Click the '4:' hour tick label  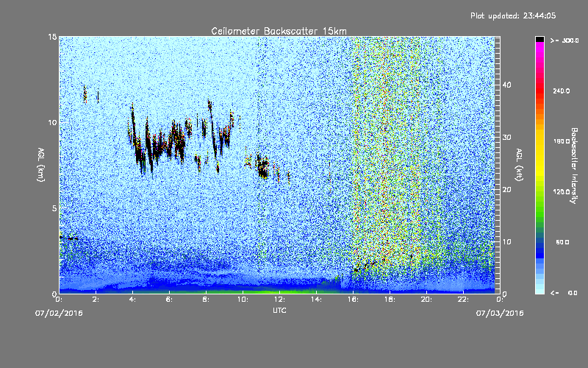[x=133, y=299]
